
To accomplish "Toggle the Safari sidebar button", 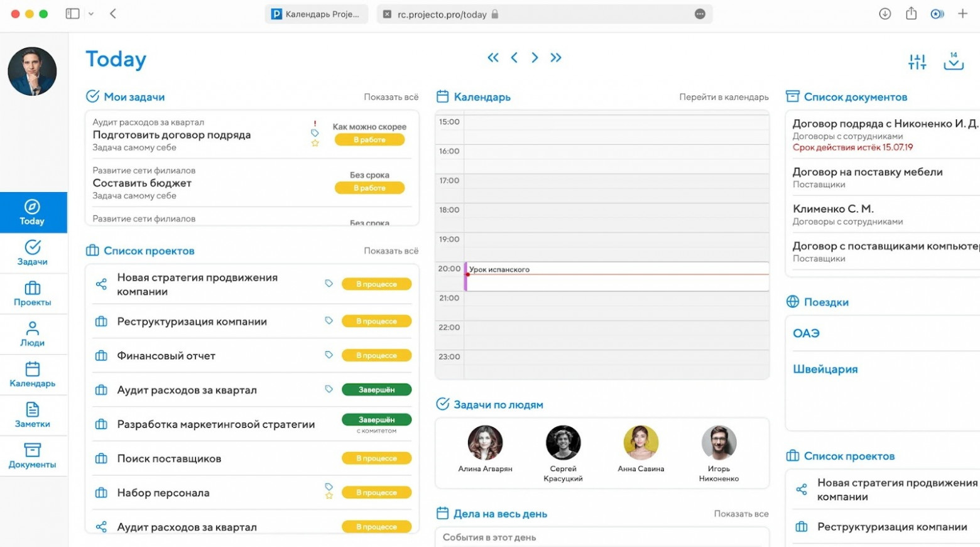I will click(x=72, y=14).
